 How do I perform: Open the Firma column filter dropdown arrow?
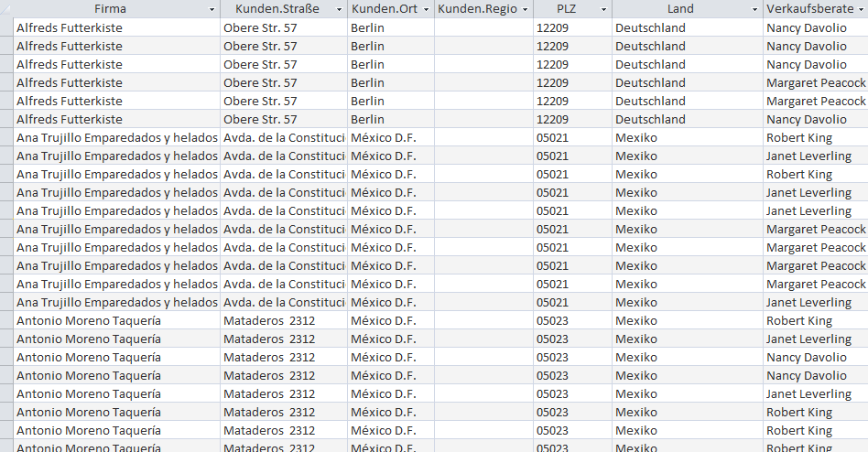tap(212, 9)
